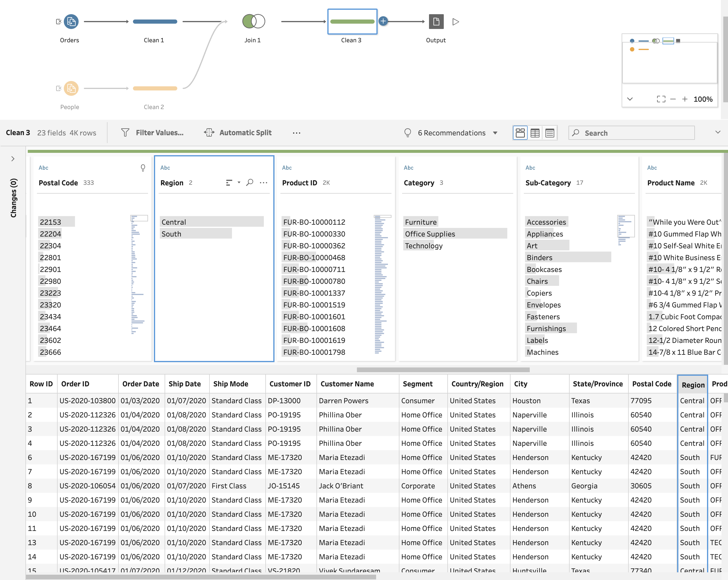This screenshot has height=580, width=728.
Task: Select the Order ID column header
Action: [88, 384]
